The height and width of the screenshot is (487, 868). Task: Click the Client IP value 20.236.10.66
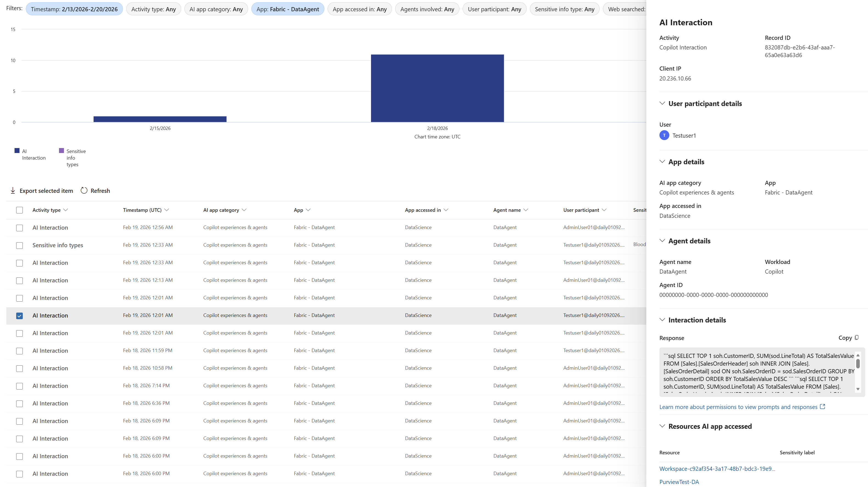675,78
